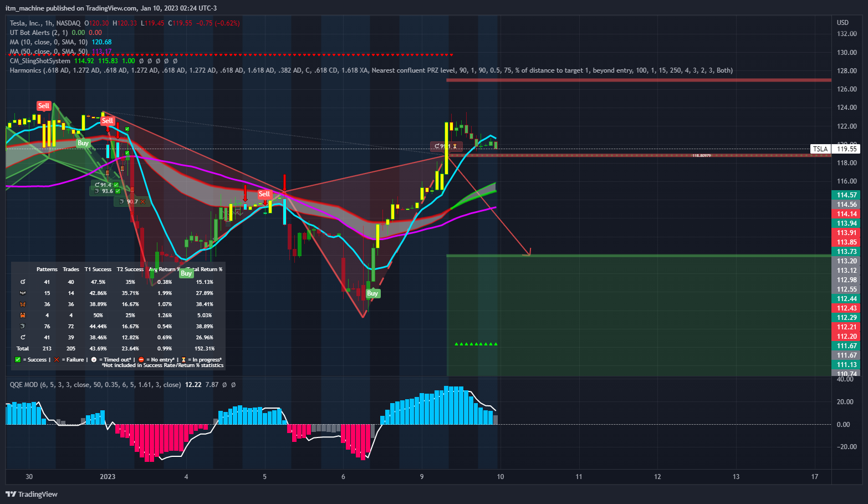Viewport: 868px width, 504px height.
Task: Click the green 114.57 price axis label
Action: pyautogui.click(x=847, y=195)
